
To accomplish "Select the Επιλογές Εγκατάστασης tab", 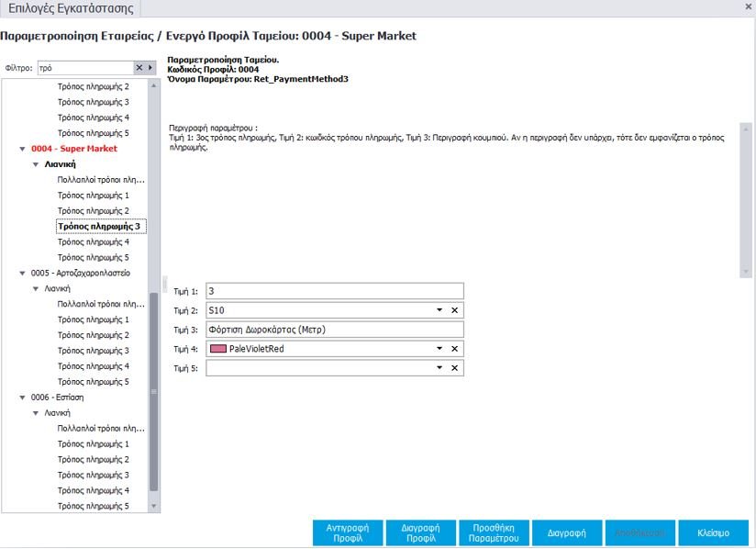I will pyautogui.click(x=71, y=9).
